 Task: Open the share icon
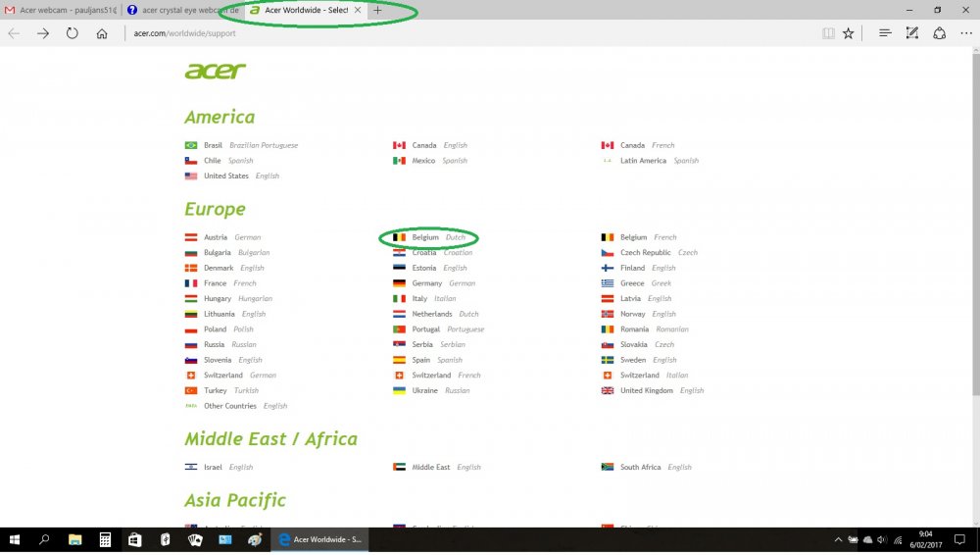point(940,33)
